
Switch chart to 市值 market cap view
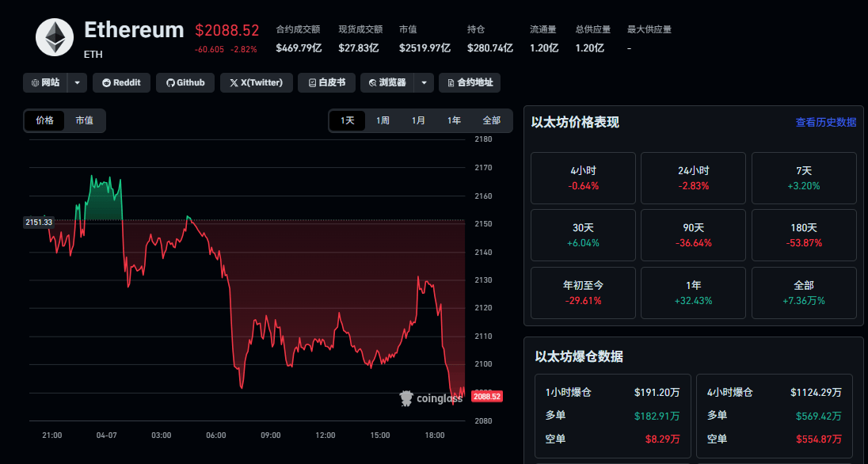click(x=84, y=120)
